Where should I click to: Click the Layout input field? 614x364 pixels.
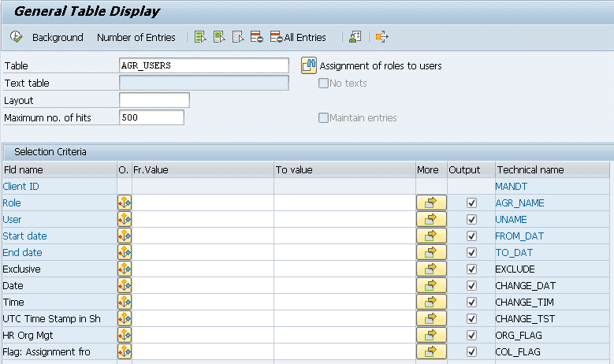coord(154,100)
